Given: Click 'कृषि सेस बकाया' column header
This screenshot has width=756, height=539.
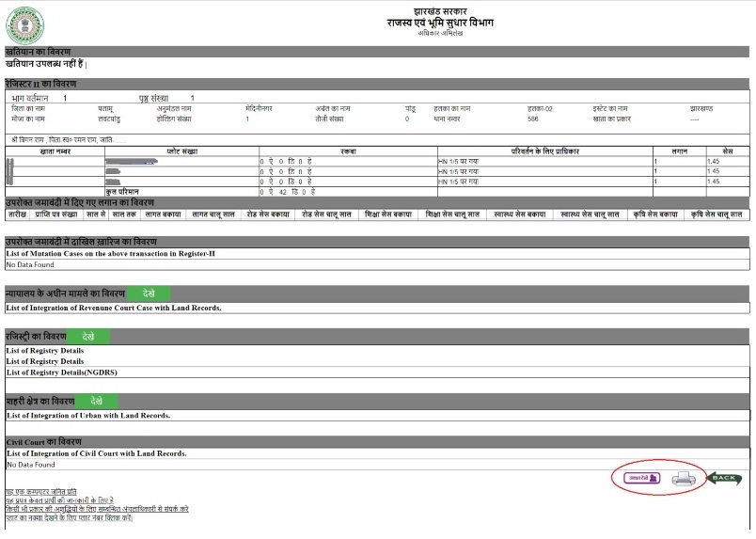Looking at the screenshot, I should pos(655,214).
